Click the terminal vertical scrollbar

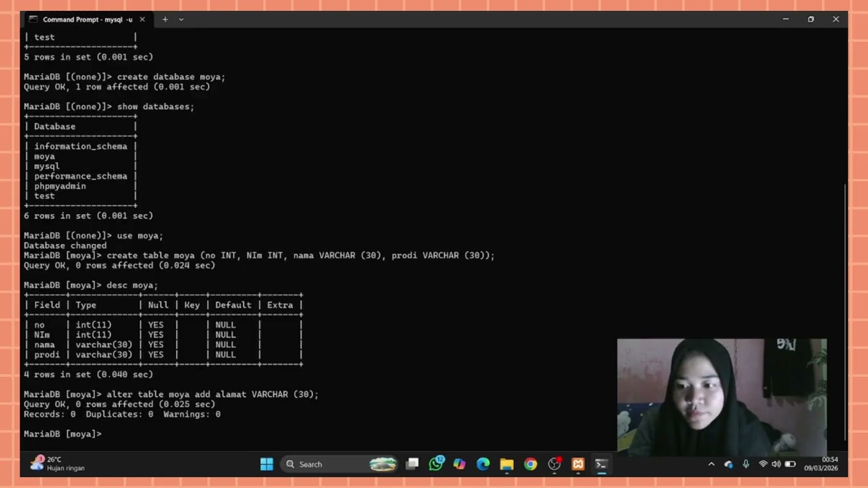(844, 312)
